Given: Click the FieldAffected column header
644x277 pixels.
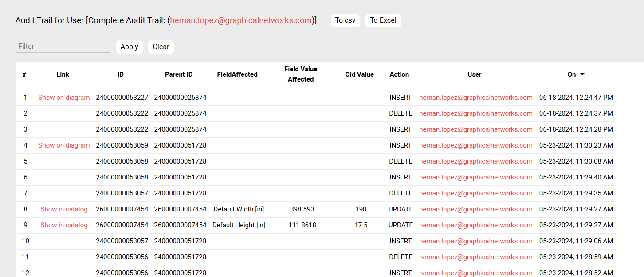Looking at the screenshot, I should click(x=237, y=74).
